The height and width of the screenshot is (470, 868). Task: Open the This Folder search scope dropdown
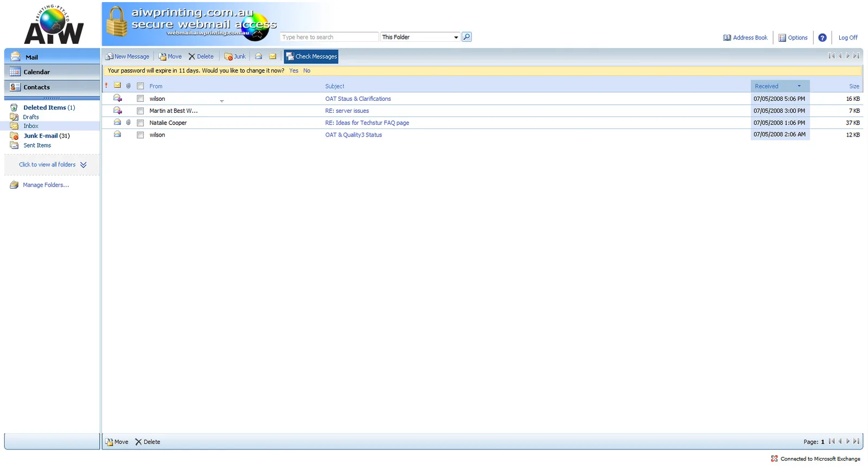(420, 37)
